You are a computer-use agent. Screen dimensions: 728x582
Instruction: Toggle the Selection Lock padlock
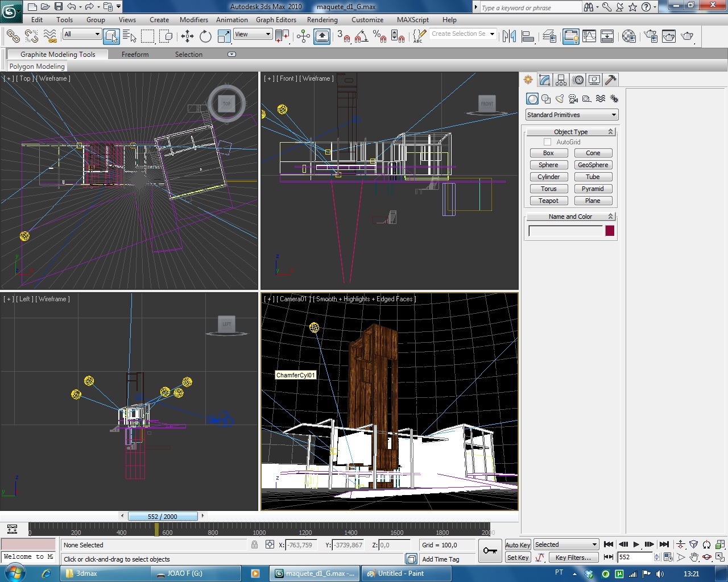pyautogui.click(x=254, y=545)
